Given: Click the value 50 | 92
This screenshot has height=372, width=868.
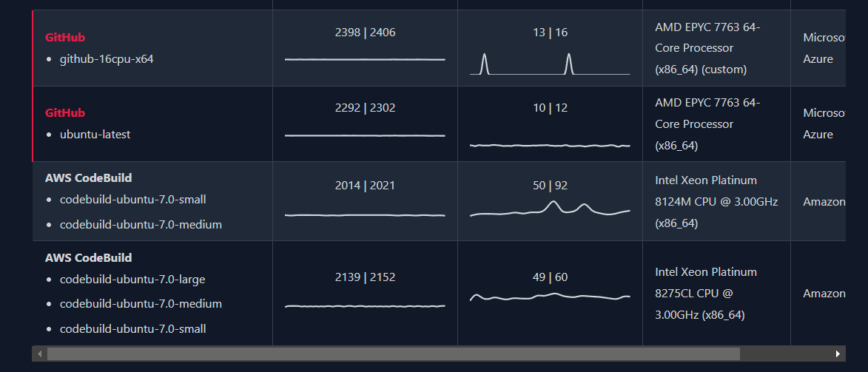Looking at the screenshot, I should (551, 186).
